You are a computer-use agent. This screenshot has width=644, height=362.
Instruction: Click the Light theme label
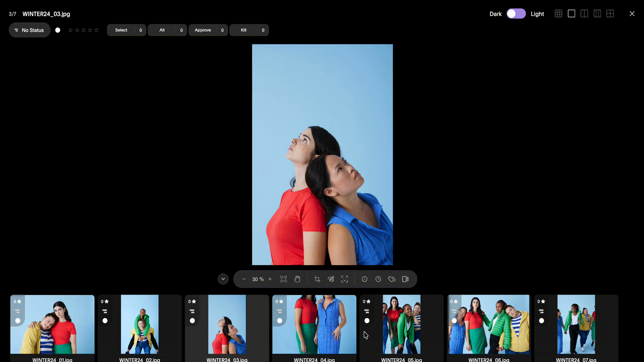click(x=537, y=14)
